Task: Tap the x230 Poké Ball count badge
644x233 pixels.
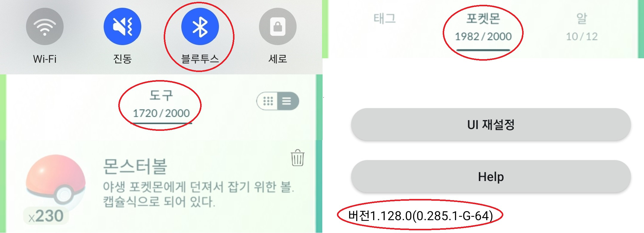Action: tap(46, 216)
